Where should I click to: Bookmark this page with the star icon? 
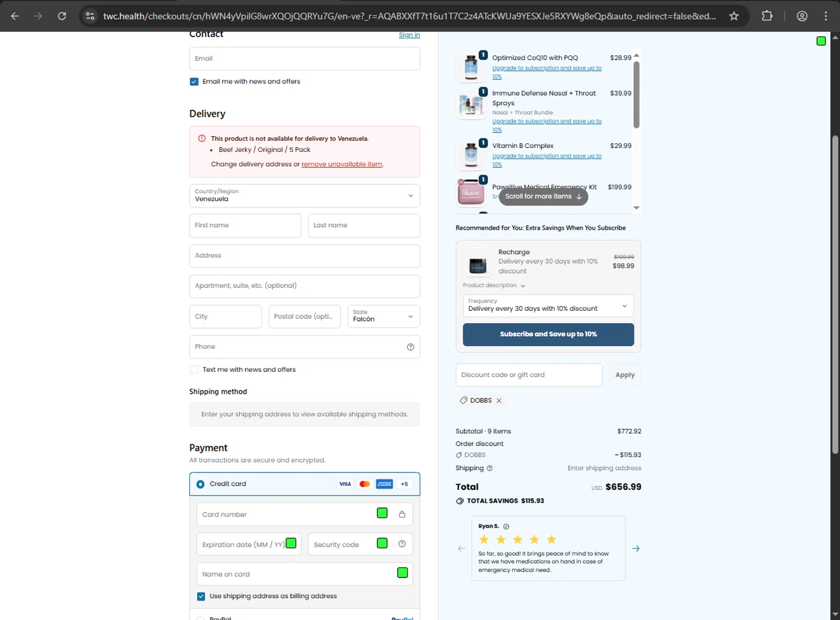click(734, 16)
